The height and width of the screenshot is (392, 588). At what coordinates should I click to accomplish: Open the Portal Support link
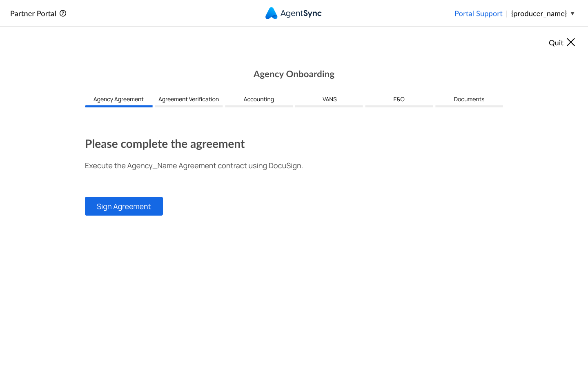coord(478,14)
